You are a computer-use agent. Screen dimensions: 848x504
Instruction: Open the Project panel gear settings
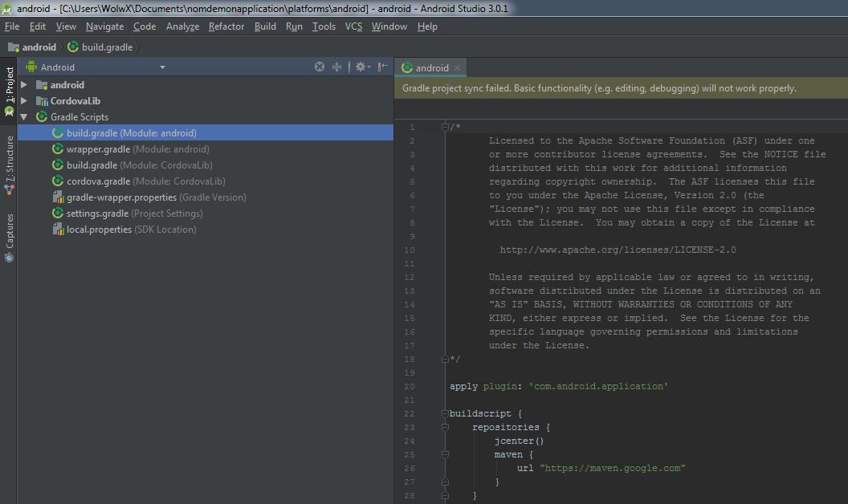pyautogui.click(x=361, y=67)
